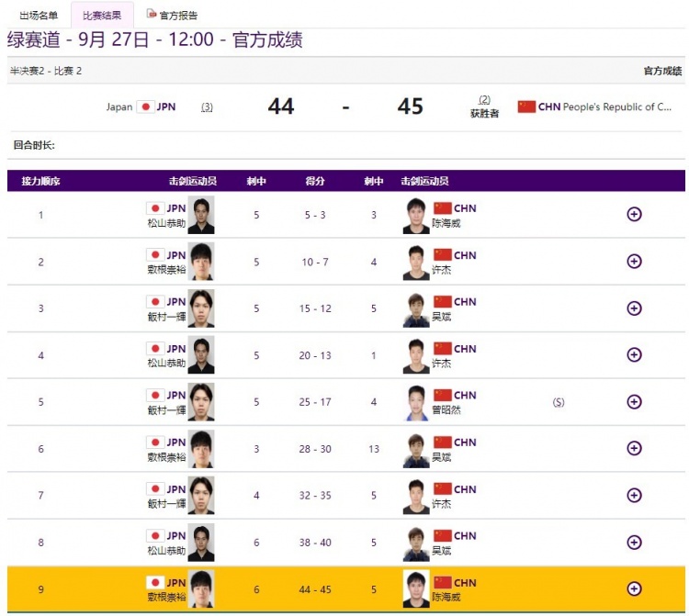Screen dimensions: 689x616
Task: Click 半决赛2 - 比赛 2 label
Action: pos(46,71)
